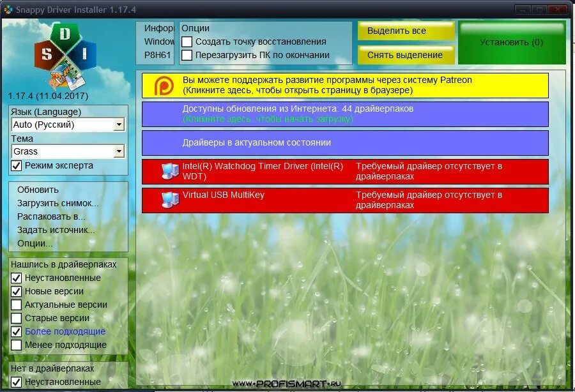Enable 'Перезагрузить ПК по окончании' checkbox

[x=187, y=56]
